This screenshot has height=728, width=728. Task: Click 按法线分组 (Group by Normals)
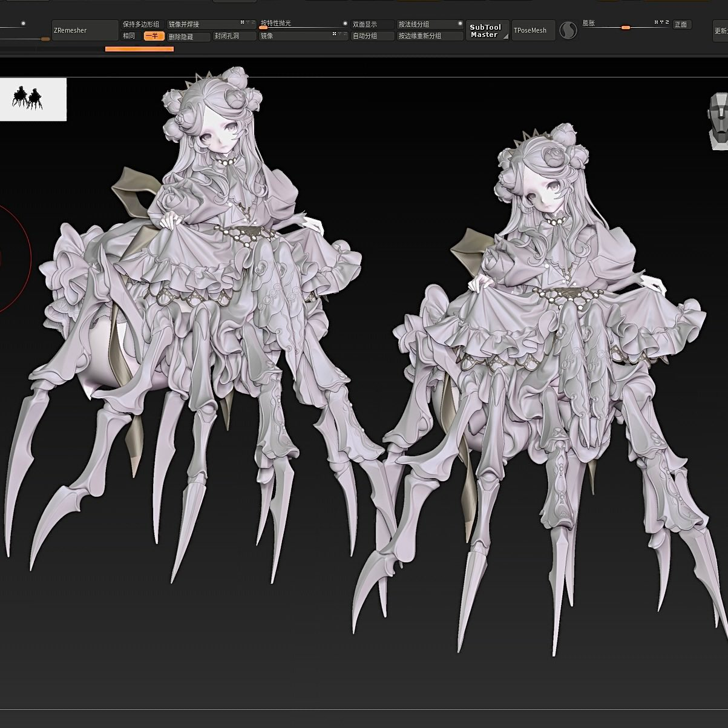(x=430, y=24)
